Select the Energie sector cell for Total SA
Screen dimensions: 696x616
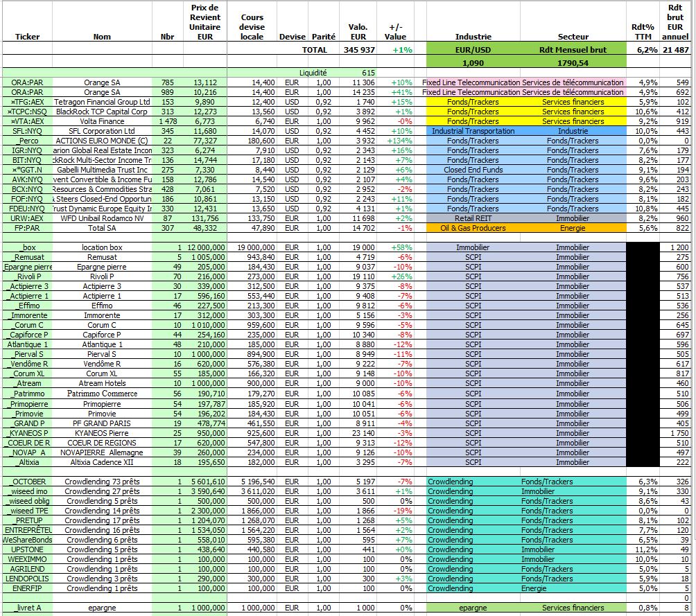pos(573,228)
